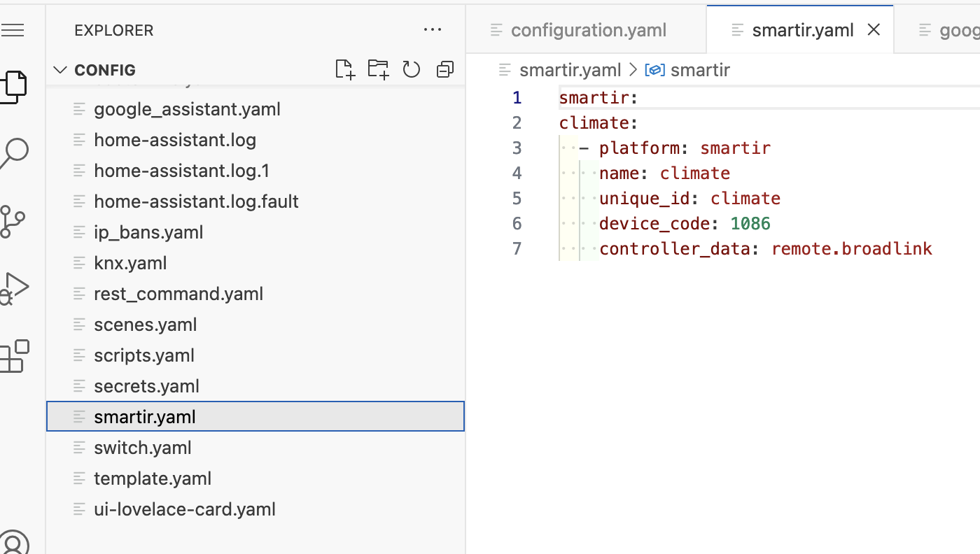Open the Accounts menu icon

[x=13, y=543]
